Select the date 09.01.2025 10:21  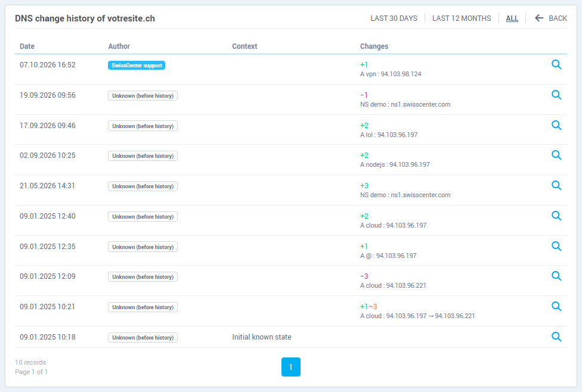pos(47,307)
